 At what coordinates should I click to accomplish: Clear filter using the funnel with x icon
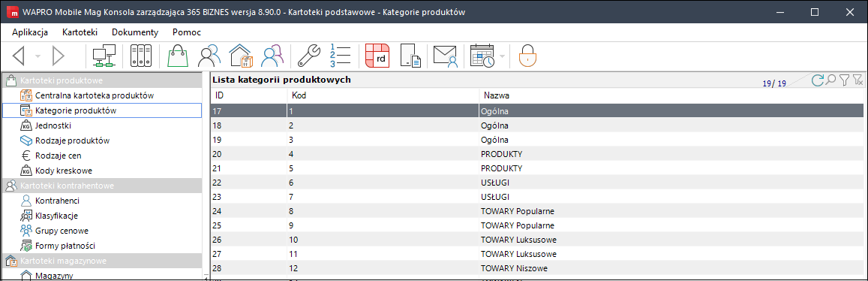(857, 81)
